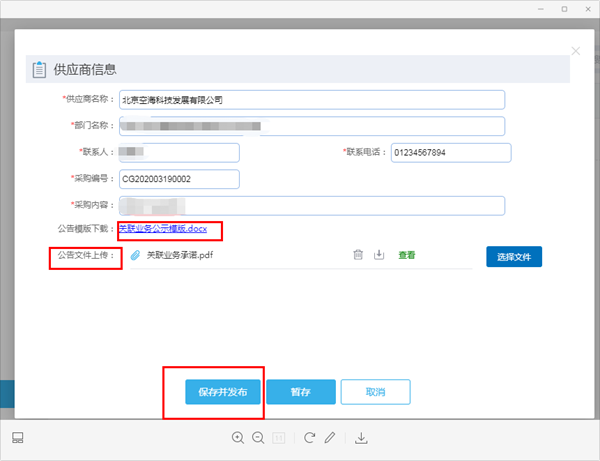The image size is (600, 461).
Task: Rotate the image with the rotate icon
Action: click(x=309, y=438)
